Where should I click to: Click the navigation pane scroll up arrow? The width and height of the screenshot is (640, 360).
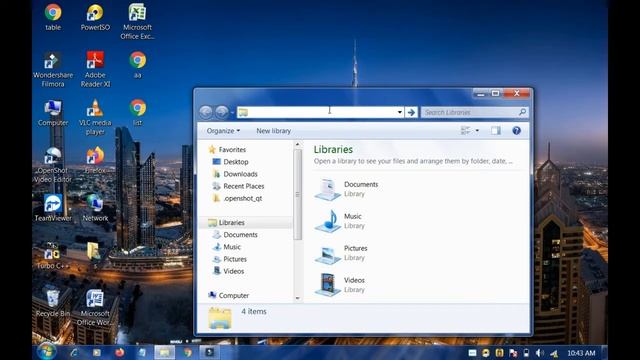click(298, 144)
